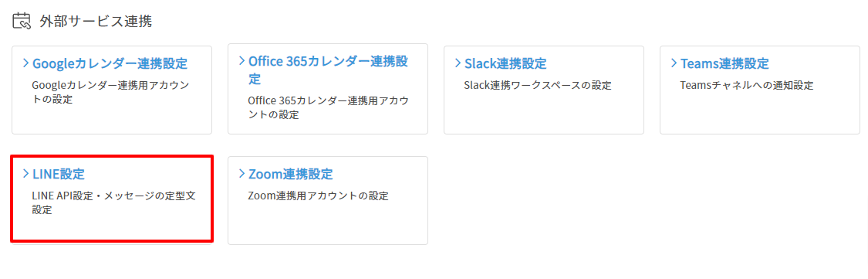Click the 外部サービス連携 section heading
868x279 pixels.
pyautogui.click(x=96, y=21)
